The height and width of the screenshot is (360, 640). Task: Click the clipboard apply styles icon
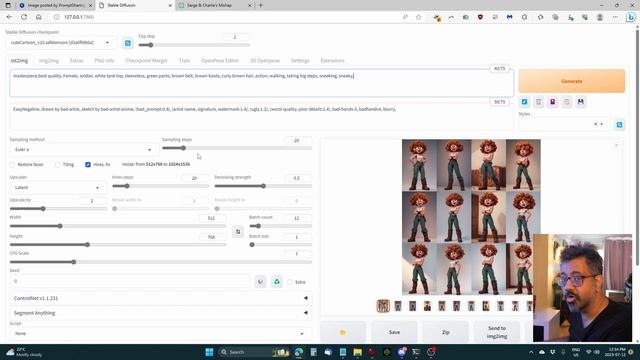pyautogui.click(x=567, y=102)
